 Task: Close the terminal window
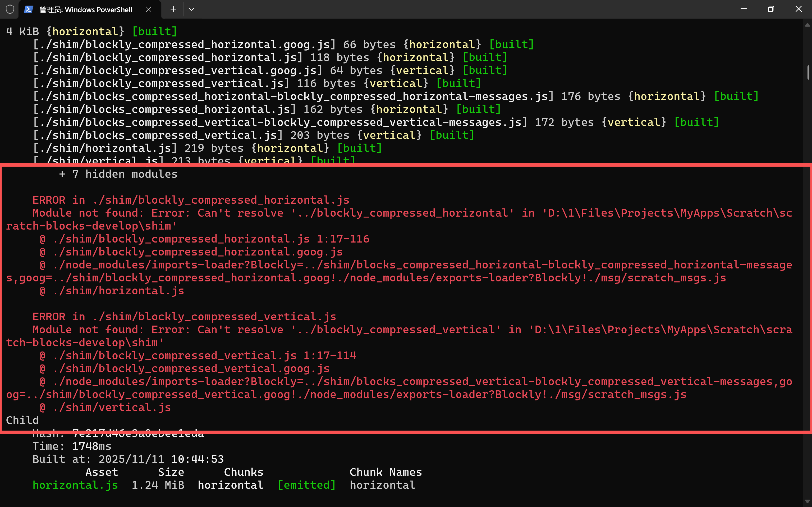coord(798,9)
